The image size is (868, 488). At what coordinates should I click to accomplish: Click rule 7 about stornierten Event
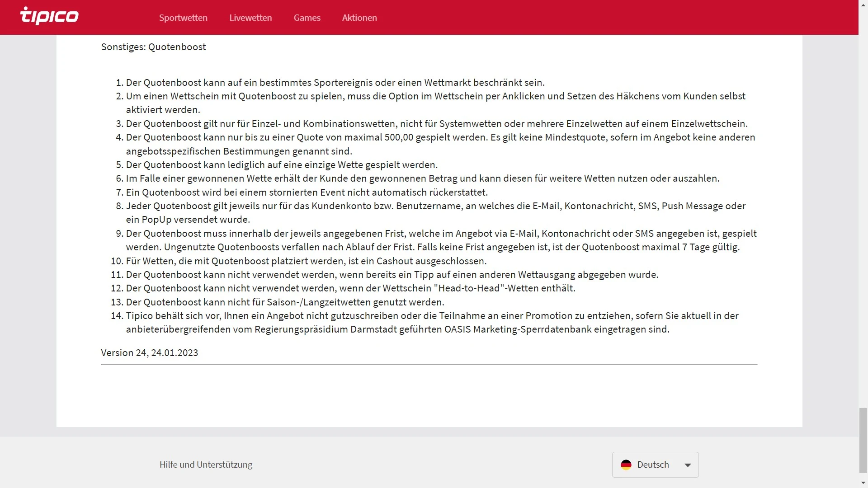[x=307, y=192]
